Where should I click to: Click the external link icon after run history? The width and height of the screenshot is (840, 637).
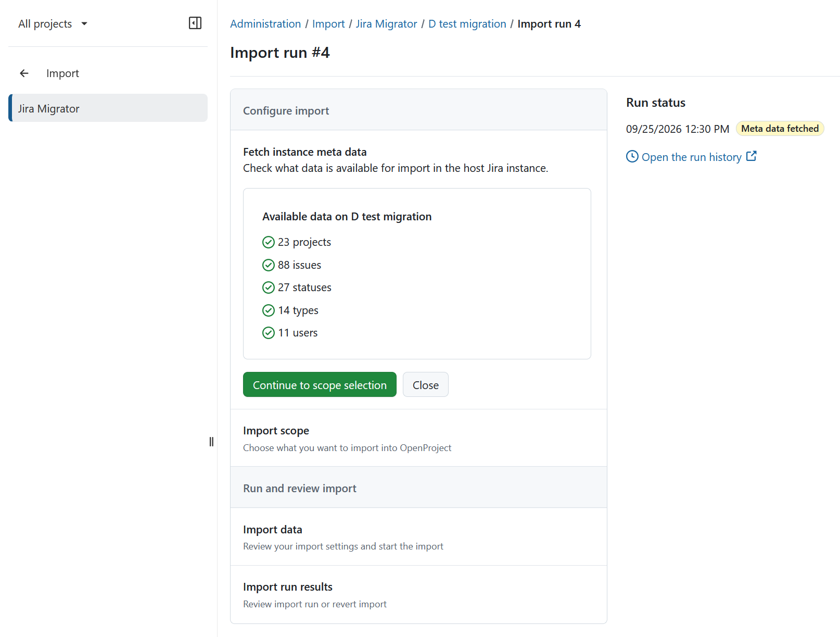[751, 156]
